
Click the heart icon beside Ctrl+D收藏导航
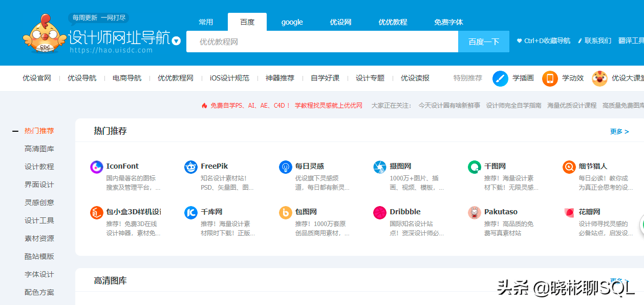pyautogui.click(x=519, y=41)
